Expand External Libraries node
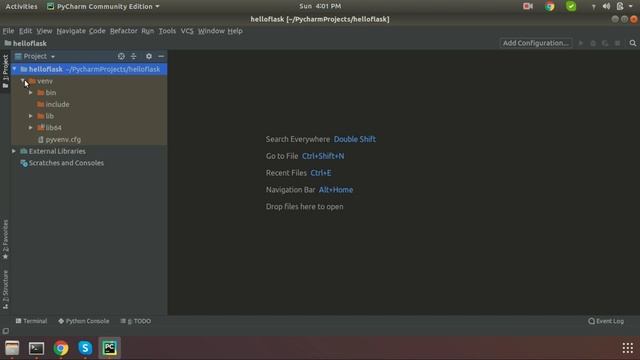This screenshot has height=360, width=640. coord(14,151)
